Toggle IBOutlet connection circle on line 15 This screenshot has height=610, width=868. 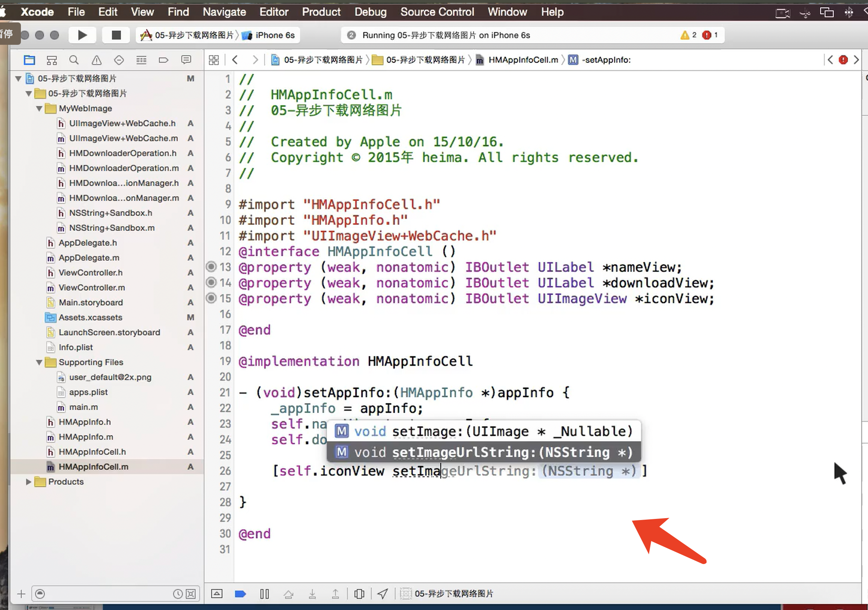pos(211,298)
